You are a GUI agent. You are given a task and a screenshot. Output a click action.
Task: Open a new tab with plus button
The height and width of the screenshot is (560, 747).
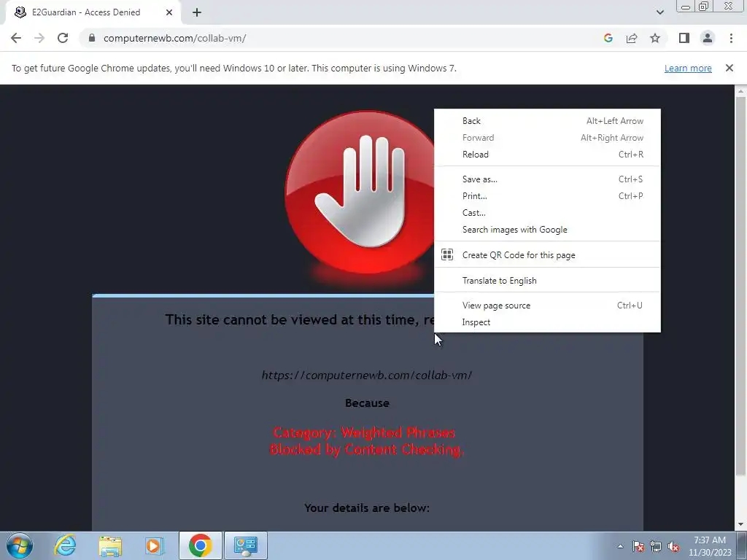[197, 12]
